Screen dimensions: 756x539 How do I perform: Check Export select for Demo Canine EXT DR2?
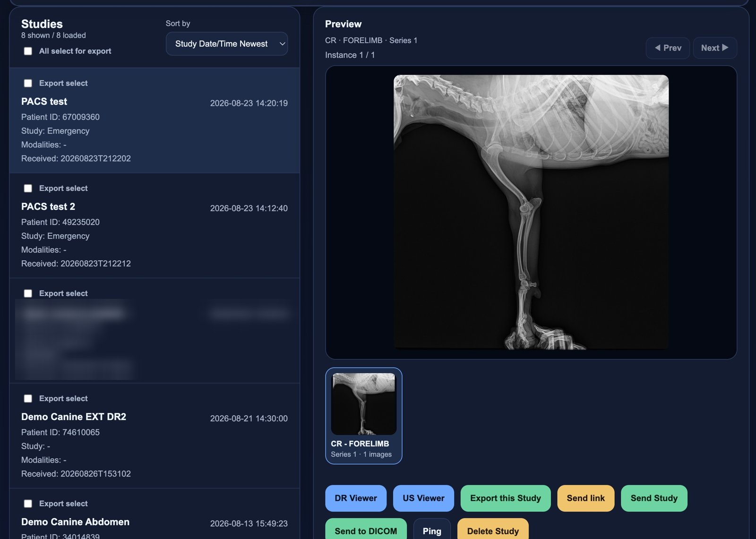click(x=28, y=399)
